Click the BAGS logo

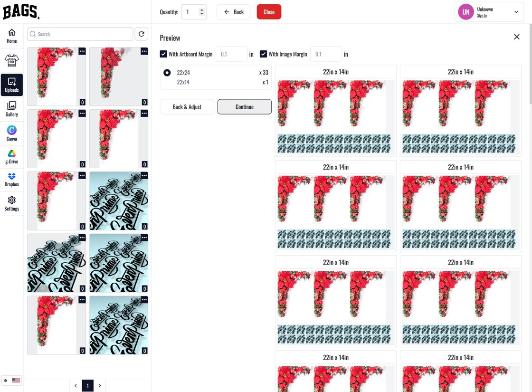click(21, 12)
